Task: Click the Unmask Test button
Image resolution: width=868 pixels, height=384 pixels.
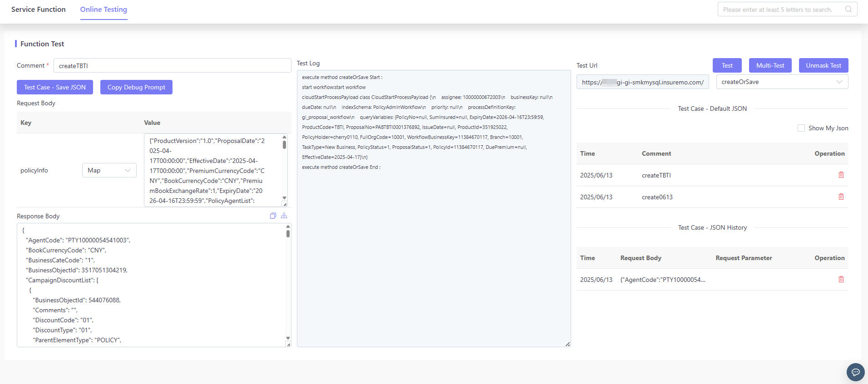Action: tap(824, 65)
